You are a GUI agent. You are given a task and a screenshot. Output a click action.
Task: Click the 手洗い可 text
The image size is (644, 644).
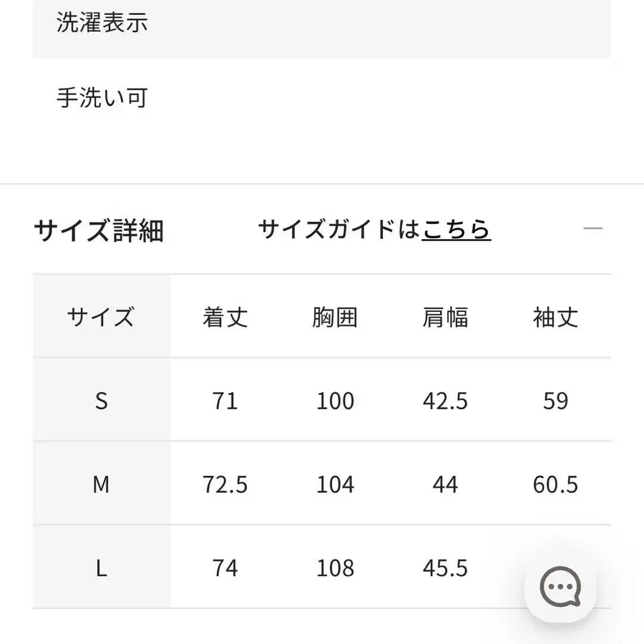(102, 98)
